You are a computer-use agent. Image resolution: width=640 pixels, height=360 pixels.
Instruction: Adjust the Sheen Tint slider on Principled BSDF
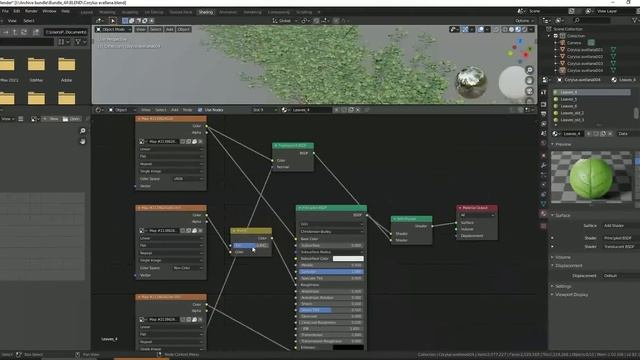(331, 310)
